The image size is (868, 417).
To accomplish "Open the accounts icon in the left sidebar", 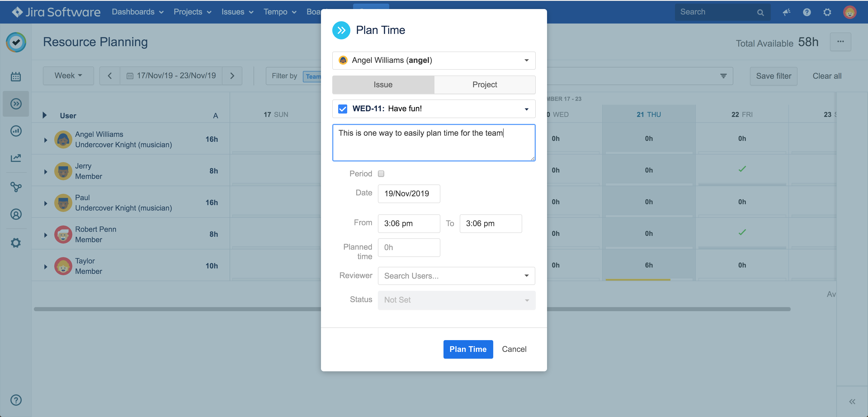I will tap(16, 214).
